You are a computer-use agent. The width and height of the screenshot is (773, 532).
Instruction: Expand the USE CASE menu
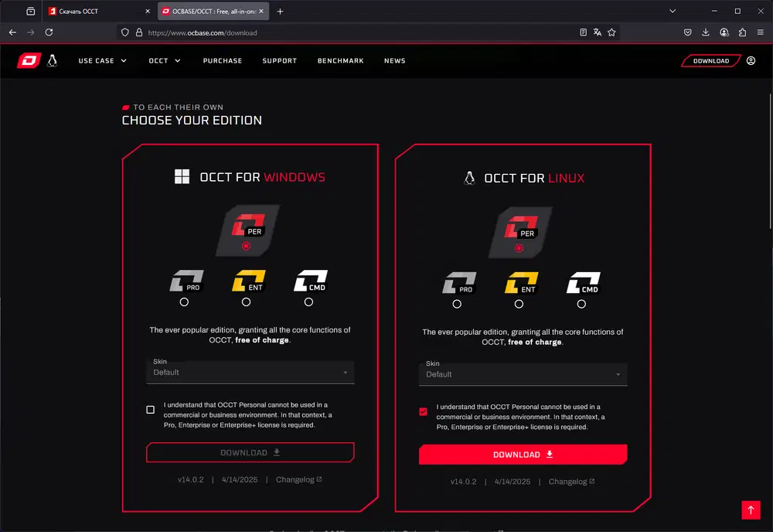click(x=103, y=60)
